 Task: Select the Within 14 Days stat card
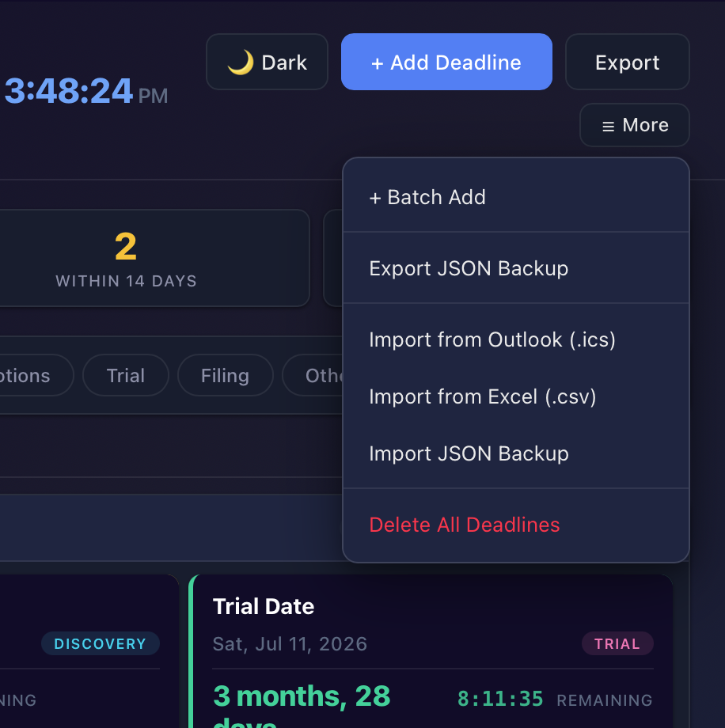125,258
